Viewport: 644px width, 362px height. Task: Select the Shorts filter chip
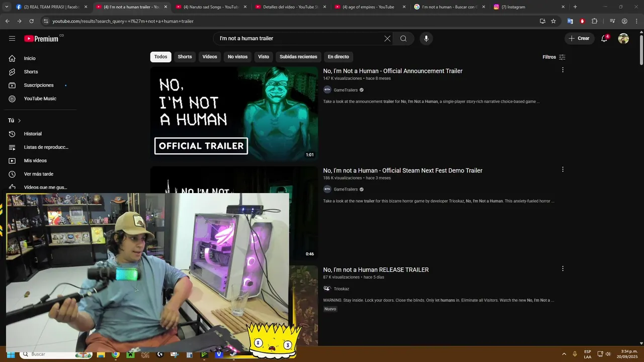[185, 57]
